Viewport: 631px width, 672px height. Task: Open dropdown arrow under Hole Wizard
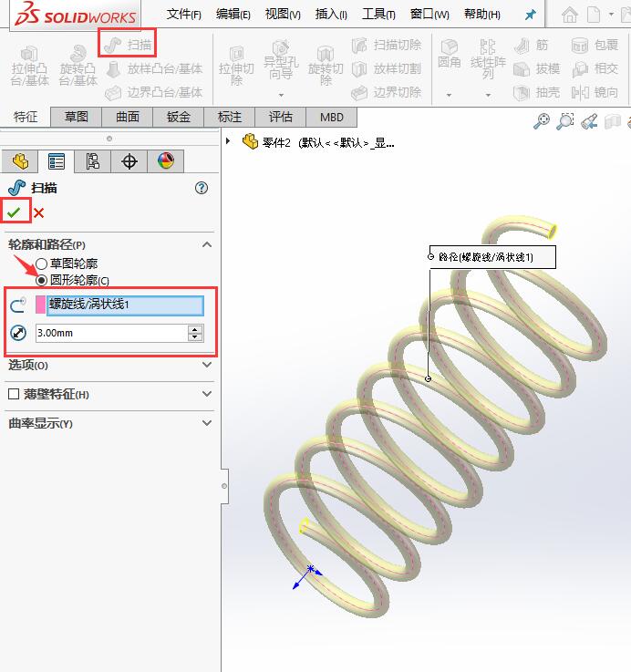coord(281,95)
